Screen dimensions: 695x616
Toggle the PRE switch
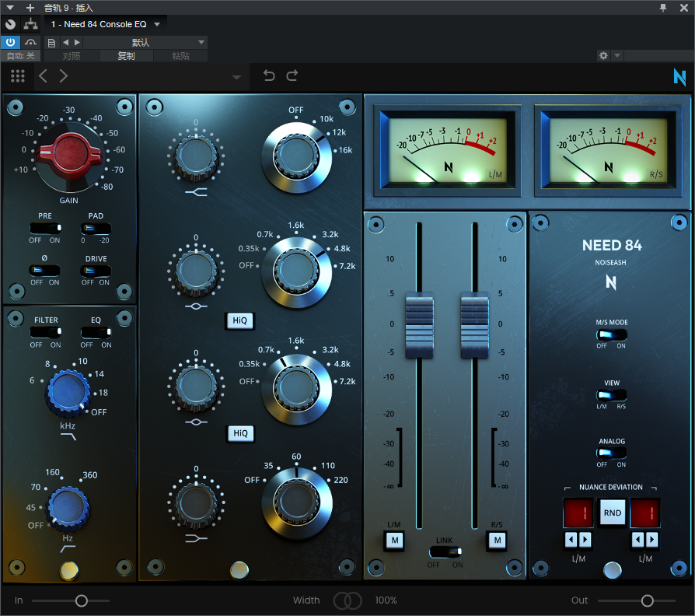[x=45, y=228]
